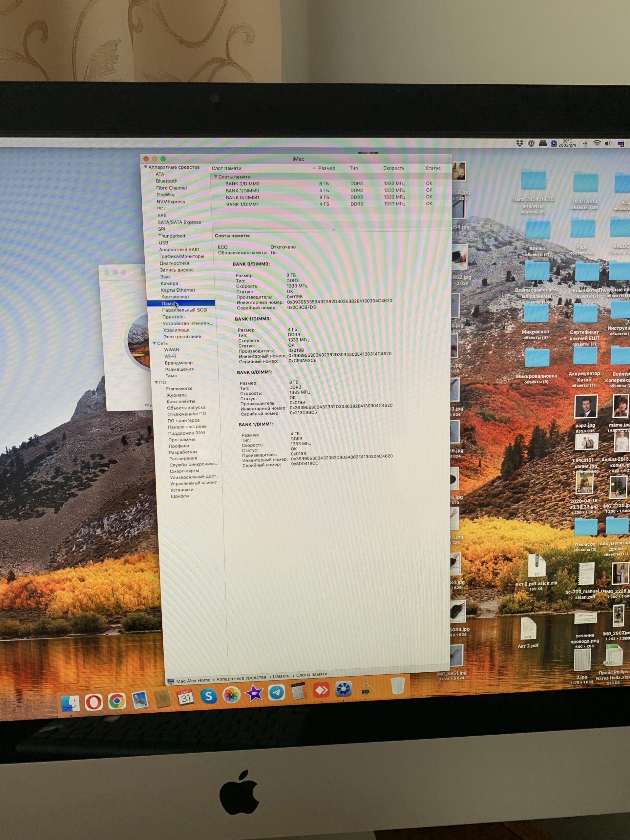Open Telegram from the Dock
Screen dimensions: 630x840
pos(277,693)
